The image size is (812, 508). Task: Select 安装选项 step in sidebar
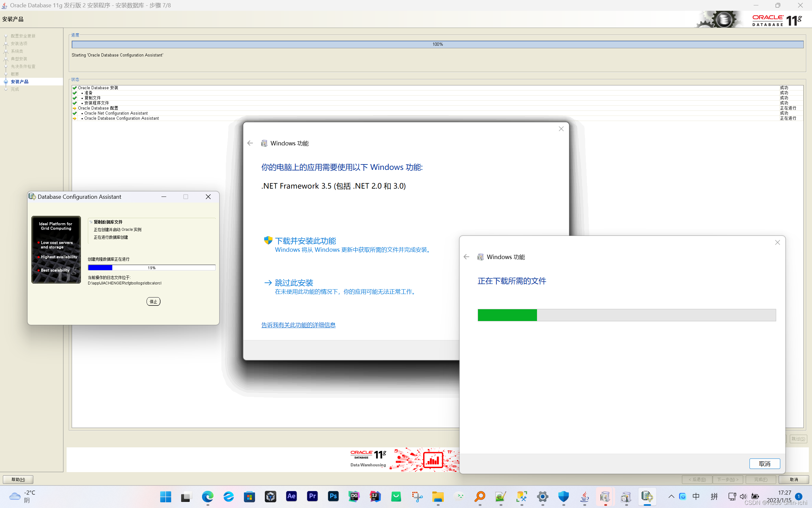(19, 43)
